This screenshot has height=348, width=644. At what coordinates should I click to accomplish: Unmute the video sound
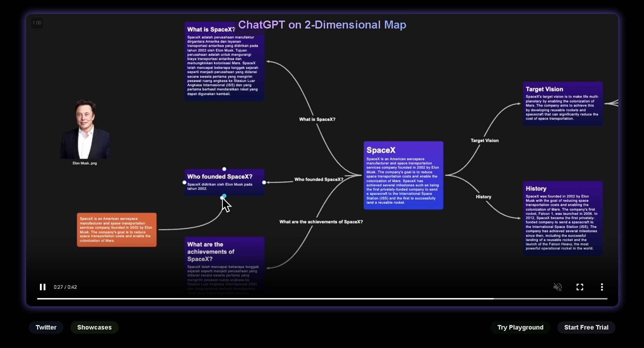tap(557, 287)
